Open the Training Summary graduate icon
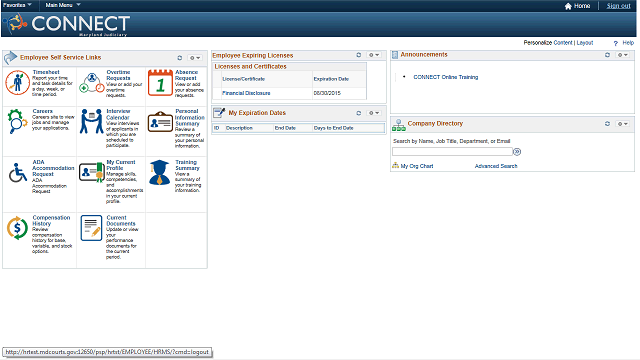The height and width of the screenshot is (360, 640). 160,173
